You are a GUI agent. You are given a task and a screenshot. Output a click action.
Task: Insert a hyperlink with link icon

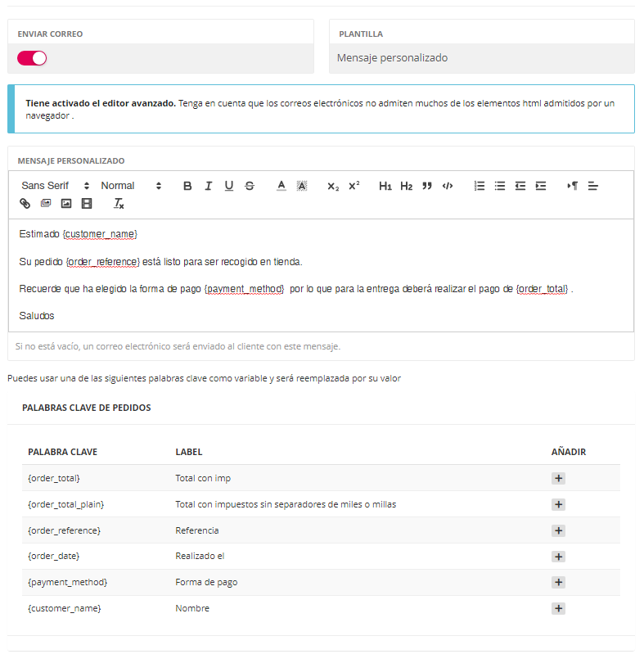click(x=25, y=203)
